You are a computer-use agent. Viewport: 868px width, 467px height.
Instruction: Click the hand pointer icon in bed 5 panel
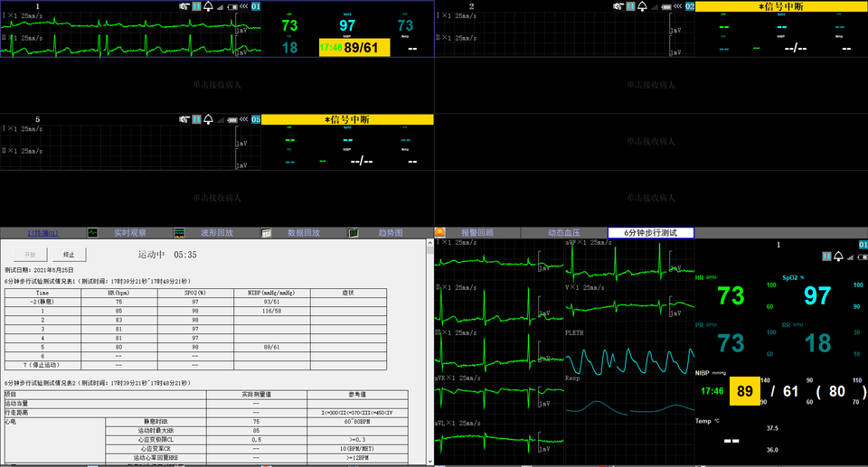tap(184, 119)
